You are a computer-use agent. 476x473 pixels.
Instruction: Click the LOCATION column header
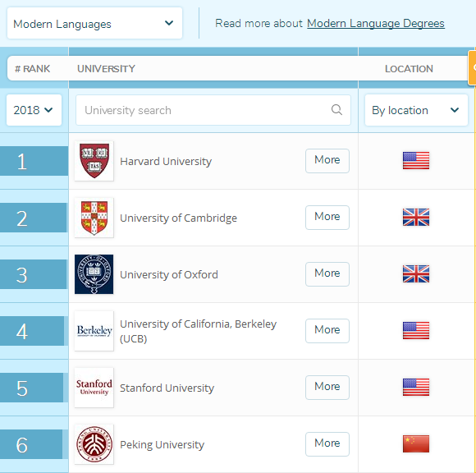coord(409,69)
